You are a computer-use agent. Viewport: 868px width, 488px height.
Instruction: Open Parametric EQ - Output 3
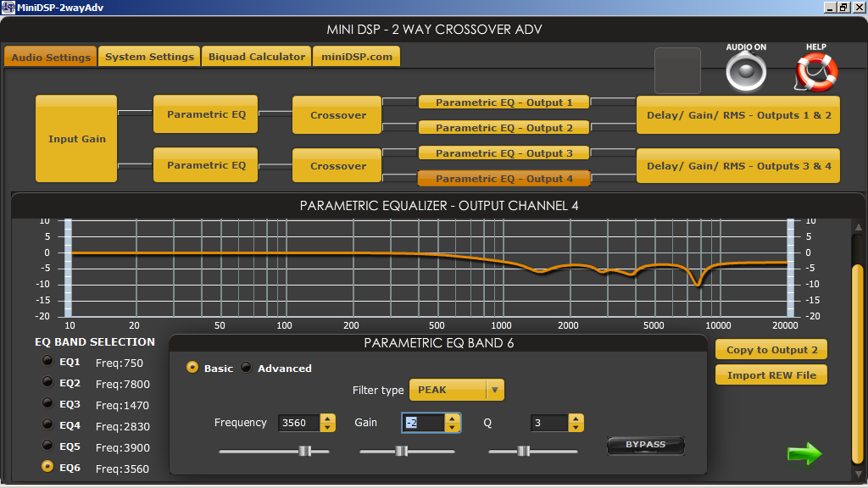click(504, 153)
